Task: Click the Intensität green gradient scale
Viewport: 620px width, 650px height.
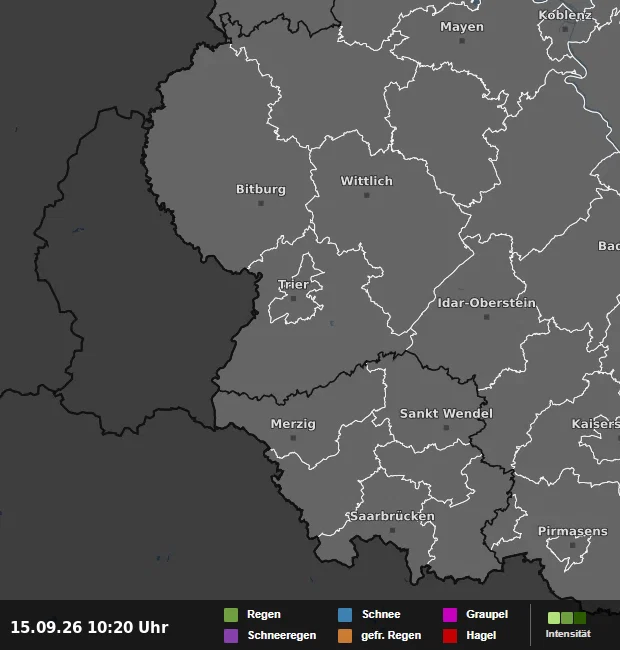Action: coord(567,618)
